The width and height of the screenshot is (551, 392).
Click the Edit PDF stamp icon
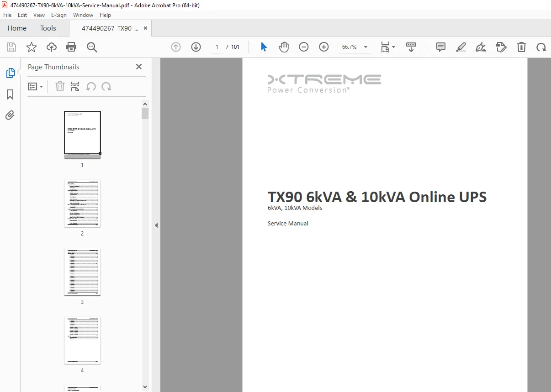(501, 47)
